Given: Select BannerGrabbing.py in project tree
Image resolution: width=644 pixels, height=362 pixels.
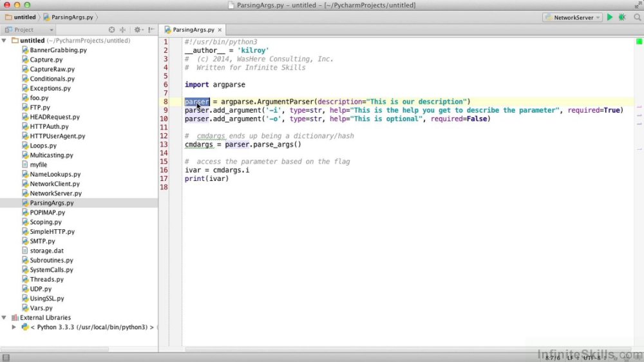Looking at the screenshot, I should tap(59, 50).
